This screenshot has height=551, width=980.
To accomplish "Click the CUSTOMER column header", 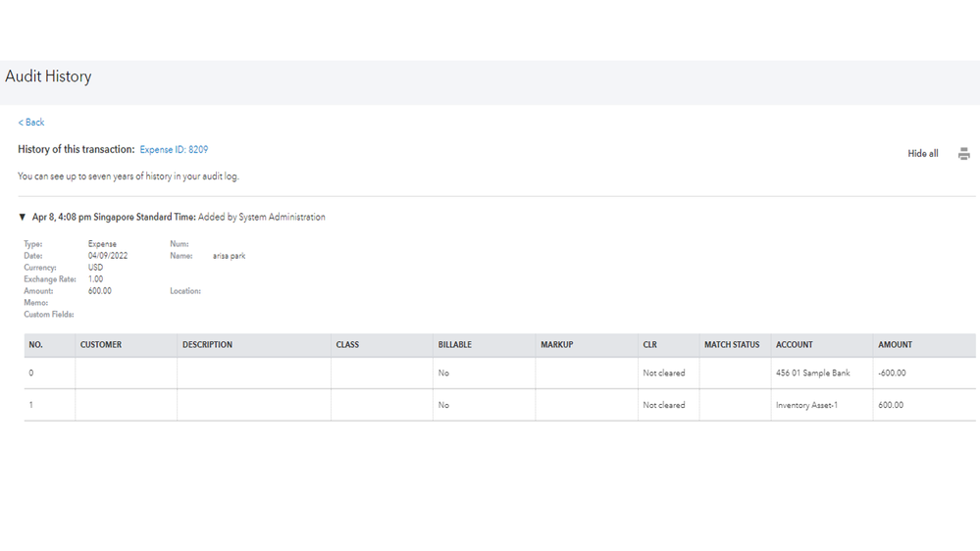I will (101, 345).
